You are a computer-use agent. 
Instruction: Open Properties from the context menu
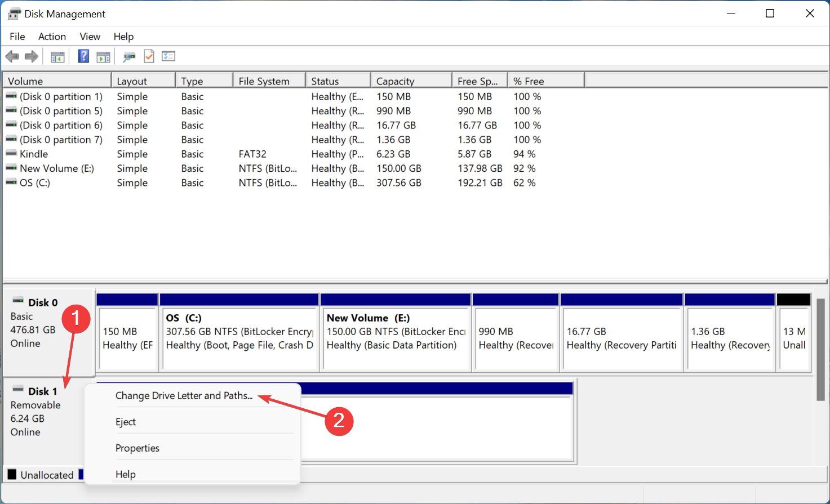tap(137, 448)
